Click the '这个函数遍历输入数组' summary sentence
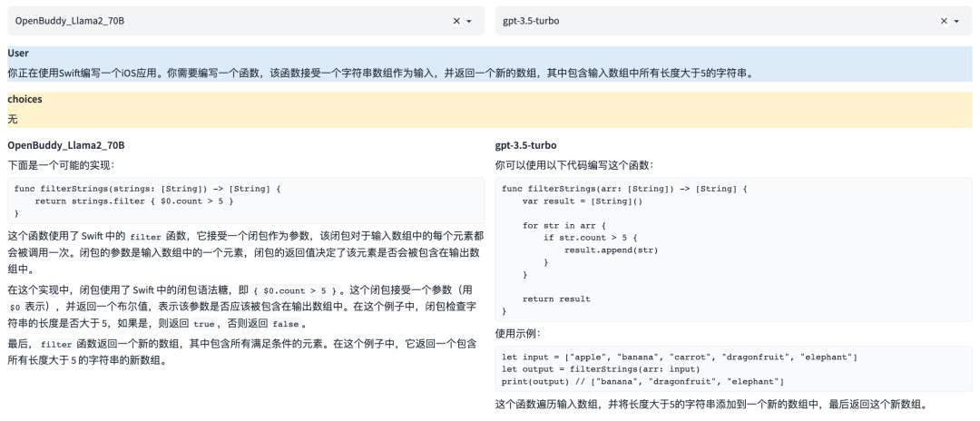This screenshot has height=421, width=980. coord(711,405)
